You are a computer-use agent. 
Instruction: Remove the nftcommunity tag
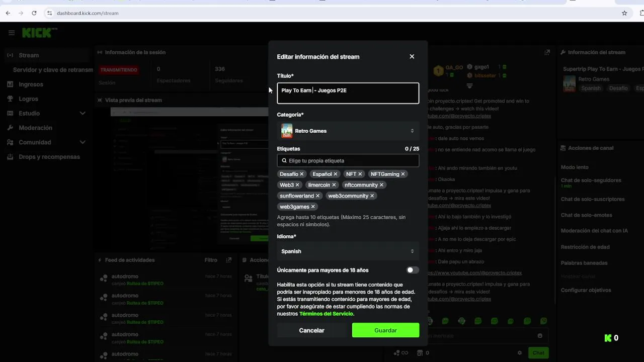click(381, 185)
